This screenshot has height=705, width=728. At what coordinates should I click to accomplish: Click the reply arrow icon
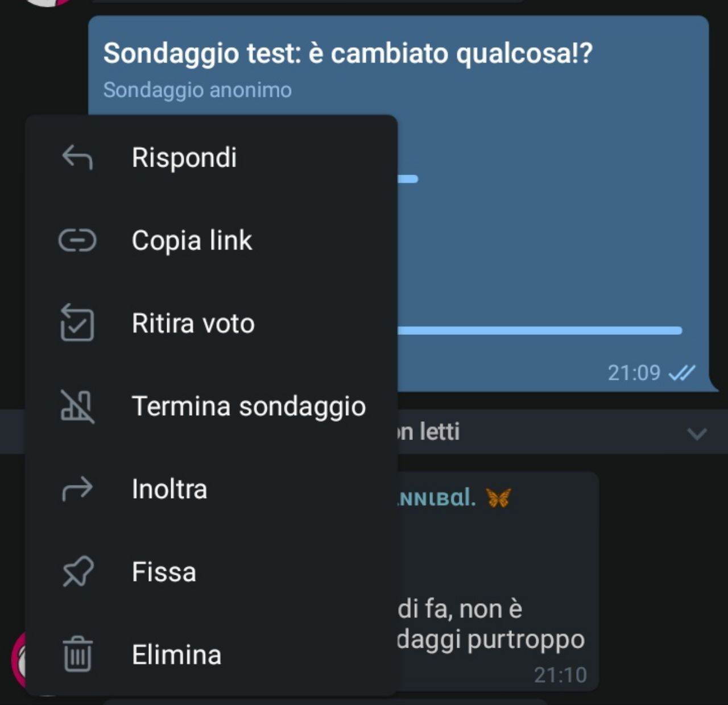(x=77, y=157)
